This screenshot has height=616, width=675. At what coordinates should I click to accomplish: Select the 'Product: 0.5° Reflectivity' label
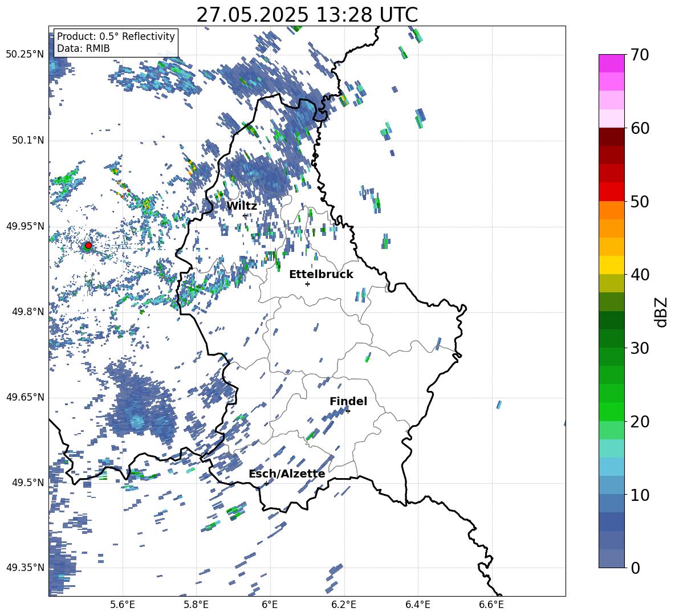pyautogui.click(x=116, y=36)
